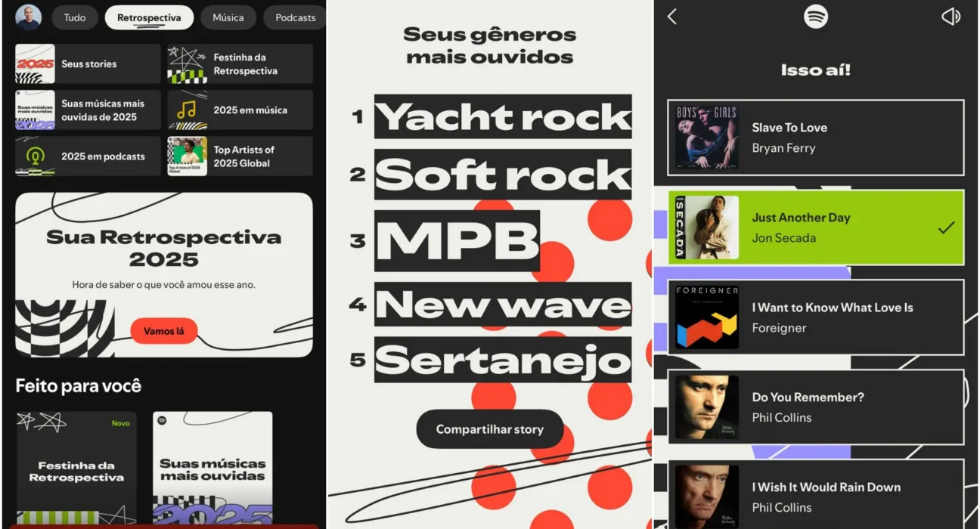Image resolution: width=980 pixels, height=529 pixels.
Task: Tap the star doodle icon on Festinha da Retrospectiva
Action: 185,62
